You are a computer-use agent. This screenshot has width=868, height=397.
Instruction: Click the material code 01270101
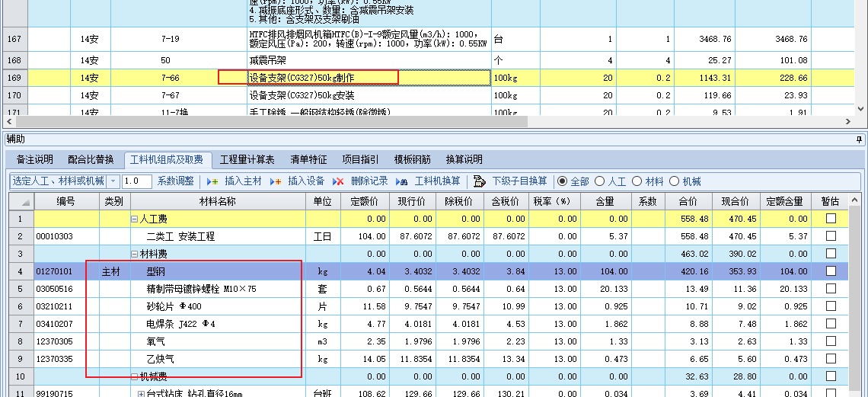point(54,271)
